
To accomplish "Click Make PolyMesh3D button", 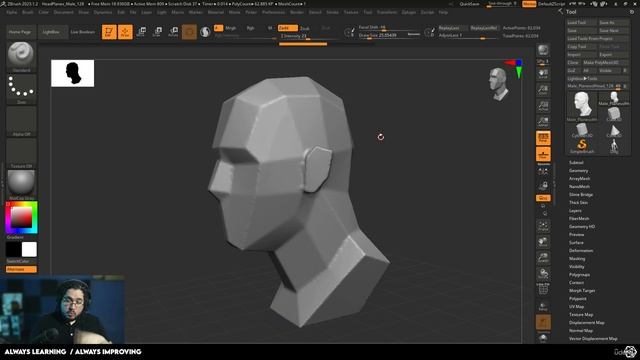I will tap(606, 62).
